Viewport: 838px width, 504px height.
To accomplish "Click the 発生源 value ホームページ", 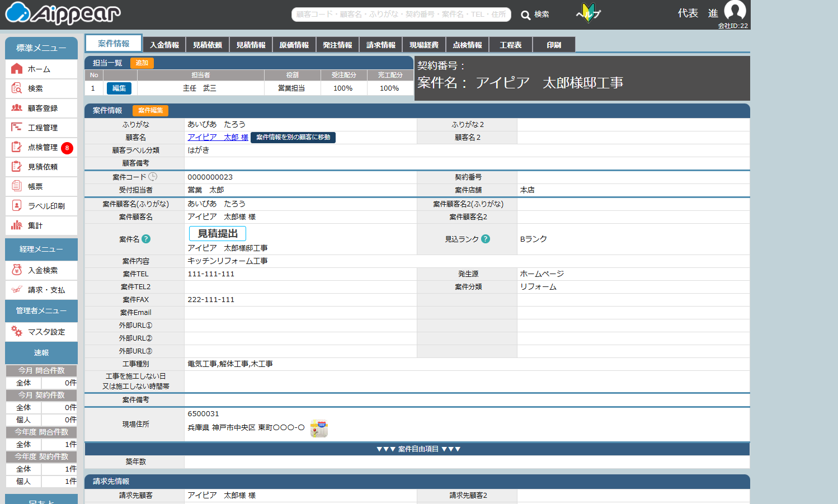I will pyautogui.click(x=542, y=274).
